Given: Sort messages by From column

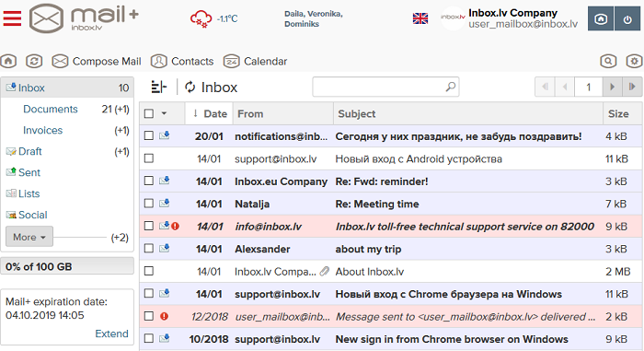Looking at the screenshot, I should [283, 113].
